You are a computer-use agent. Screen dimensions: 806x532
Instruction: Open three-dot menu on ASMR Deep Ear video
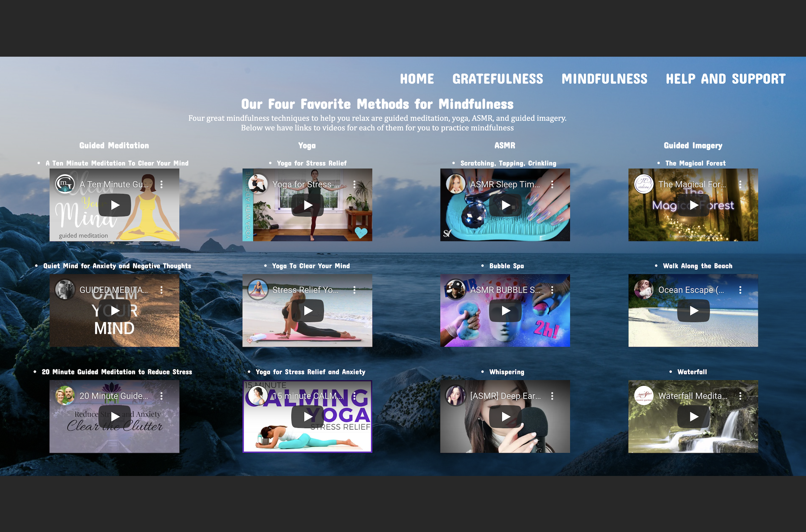pyautogui.click(x=552, y=396)
